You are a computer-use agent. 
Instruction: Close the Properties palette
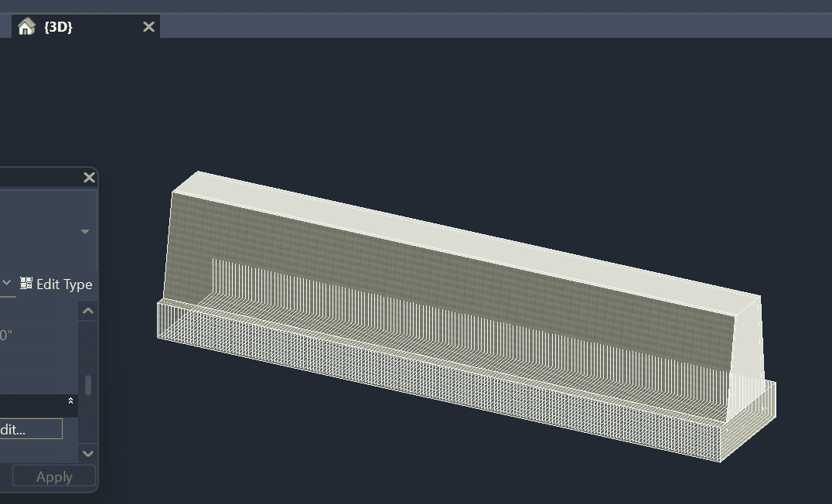89,178
